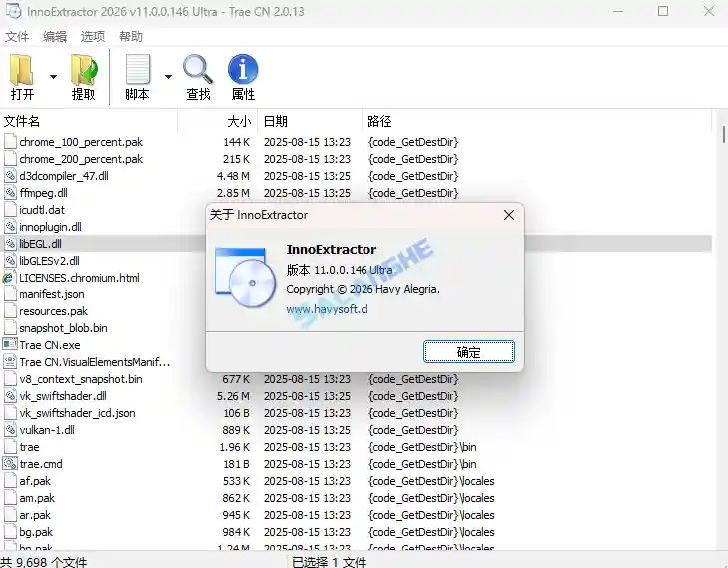The height and width of the screenshot is (568, 728).
Task: Click the 已选择 1 文件 status text
Action: [330, 561]
